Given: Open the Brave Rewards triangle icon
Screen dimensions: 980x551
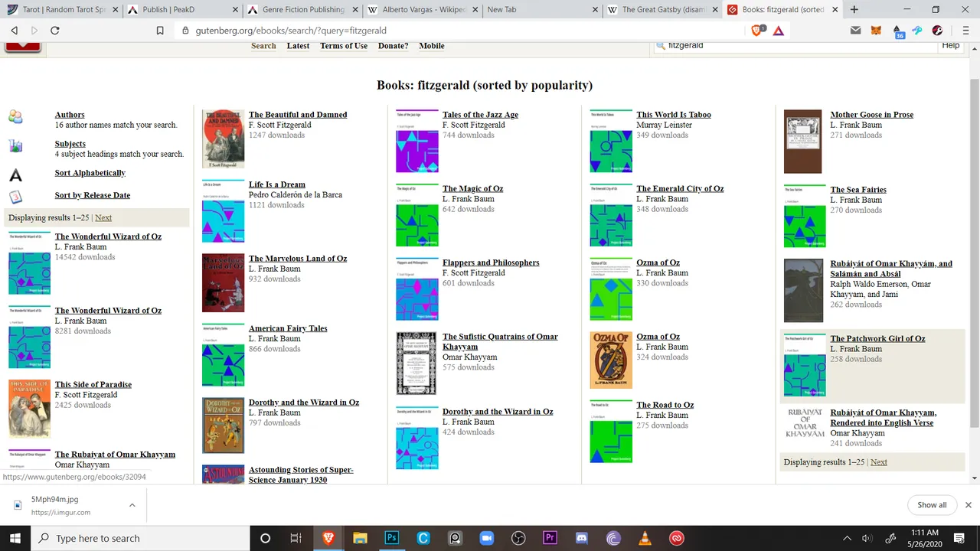Looking at the screenshot, I should click(779, 31).
